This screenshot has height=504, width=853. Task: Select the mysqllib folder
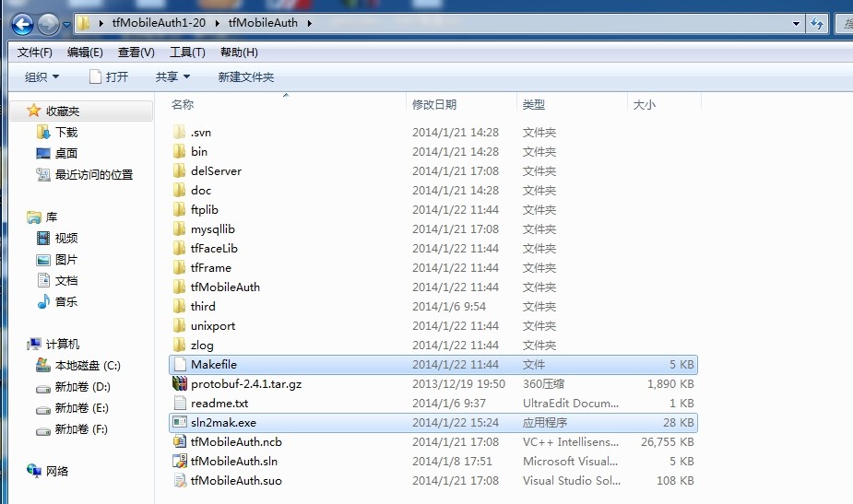point(204,229)
